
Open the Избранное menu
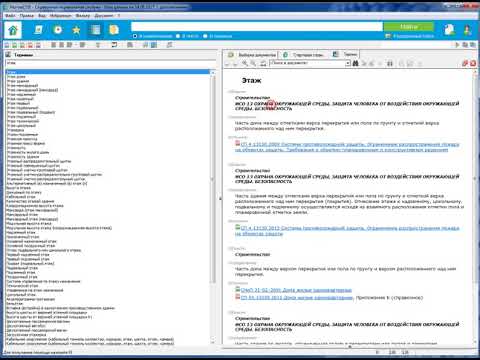(x=60, y=16)
